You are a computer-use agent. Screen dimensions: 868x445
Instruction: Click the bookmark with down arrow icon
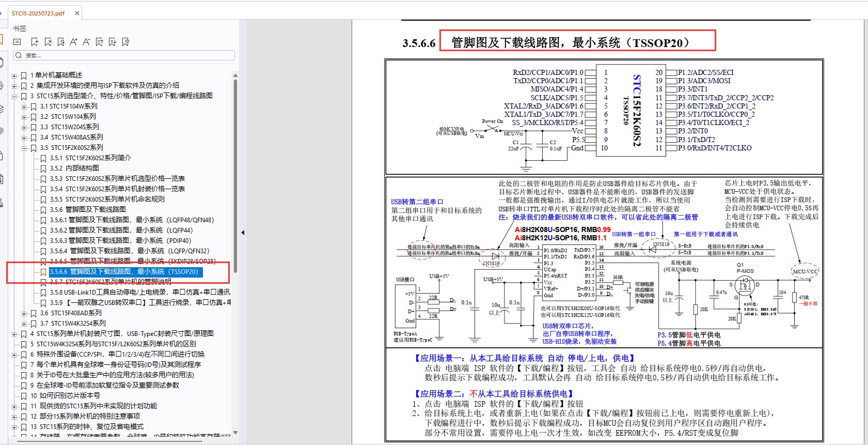pyautogui.click(x=112, y=42)
